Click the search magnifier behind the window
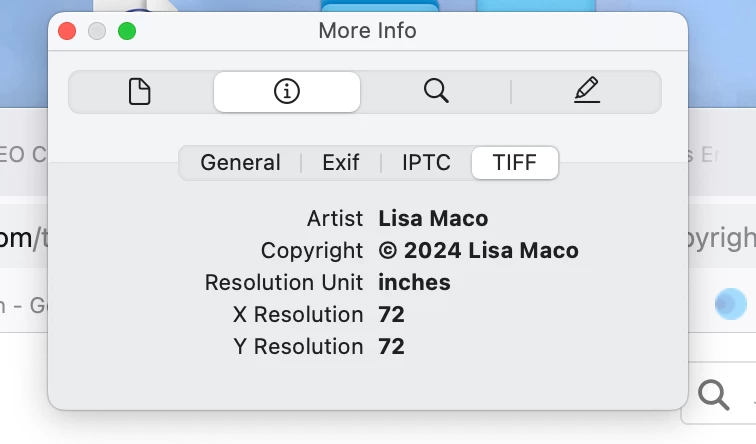Image resolution: width=756 pixels, height=444 pixels. click(x=713, y=395)
